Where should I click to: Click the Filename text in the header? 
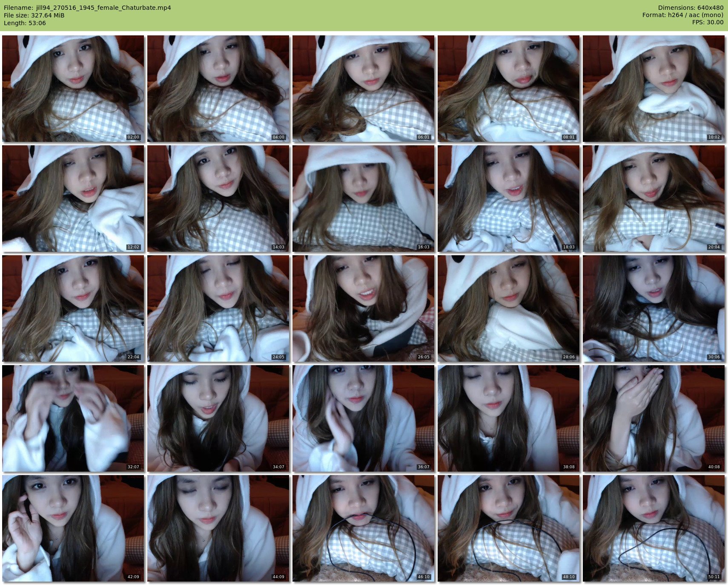87,8
